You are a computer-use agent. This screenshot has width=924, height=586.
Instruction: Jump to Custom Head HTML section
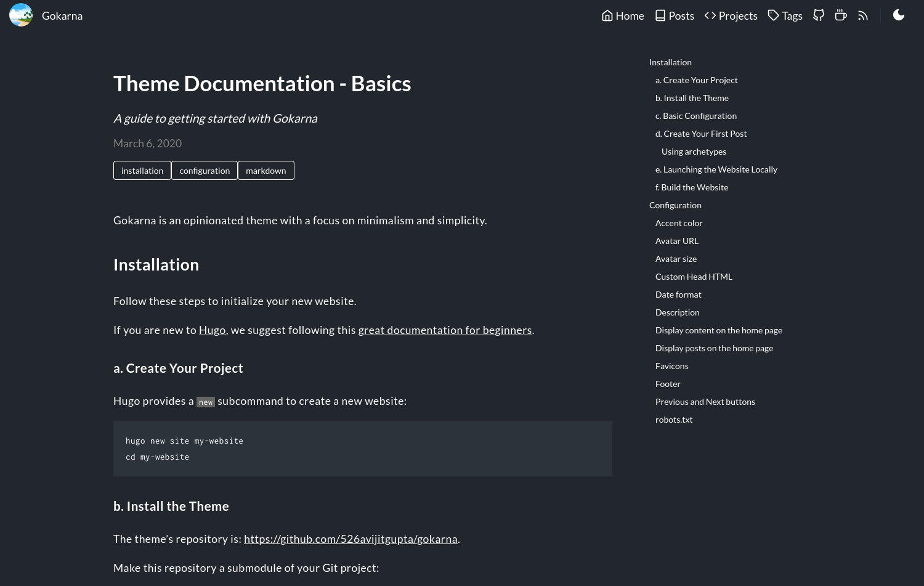pyautogui.click(x=694, y=277)
